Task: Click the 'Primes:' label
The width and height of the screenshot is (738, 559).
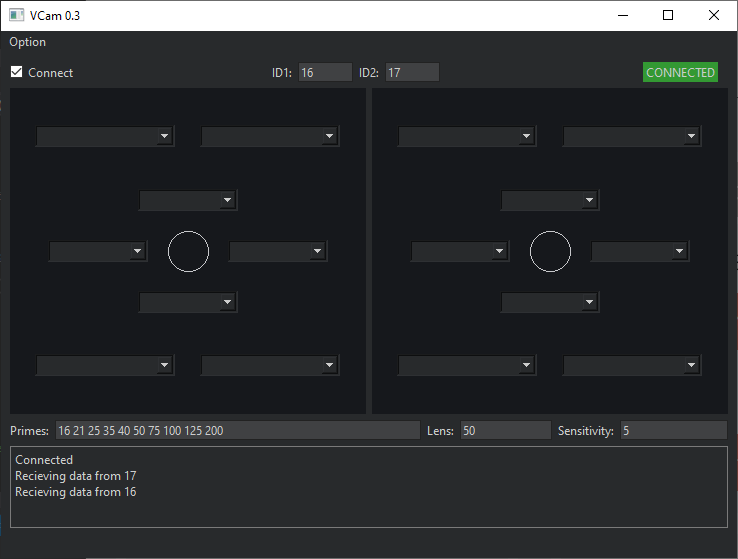Action: point(29,431)
